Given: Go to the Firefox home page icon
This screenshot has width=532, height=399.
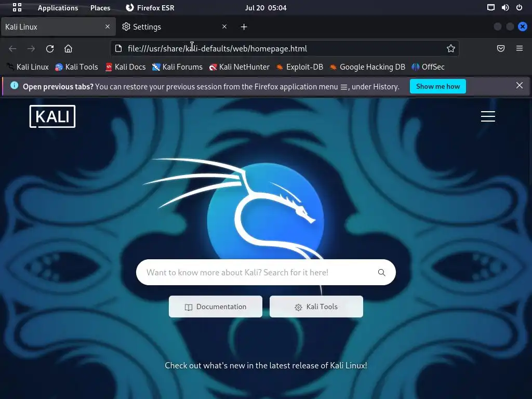Looking at the screenshot, I should pos(68,49).
